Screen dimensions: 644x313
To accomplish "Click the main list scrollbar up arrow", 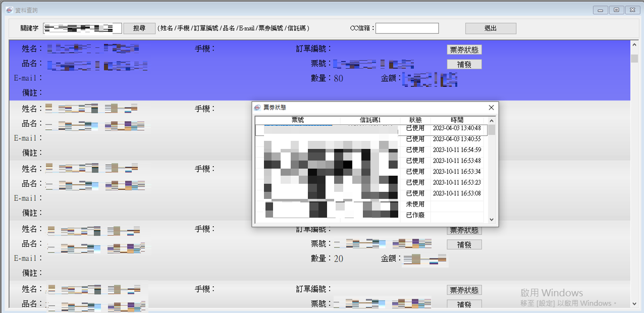I will point(634,45).
